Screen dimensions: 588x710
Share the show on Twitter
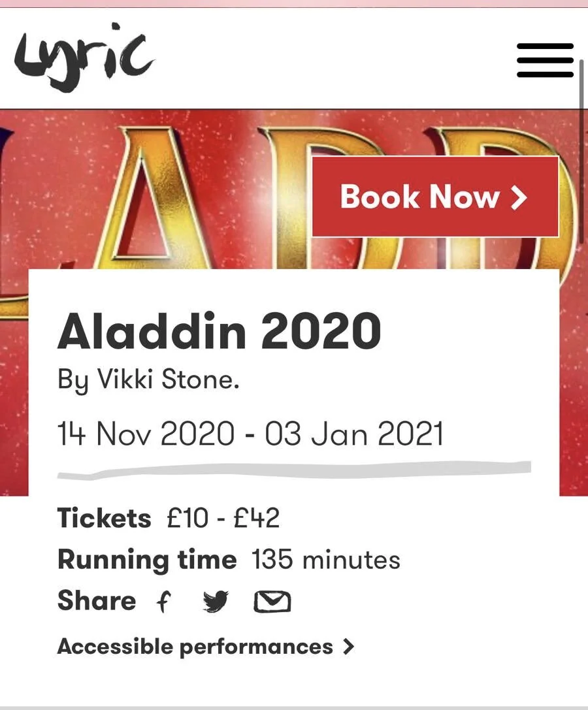216,602
